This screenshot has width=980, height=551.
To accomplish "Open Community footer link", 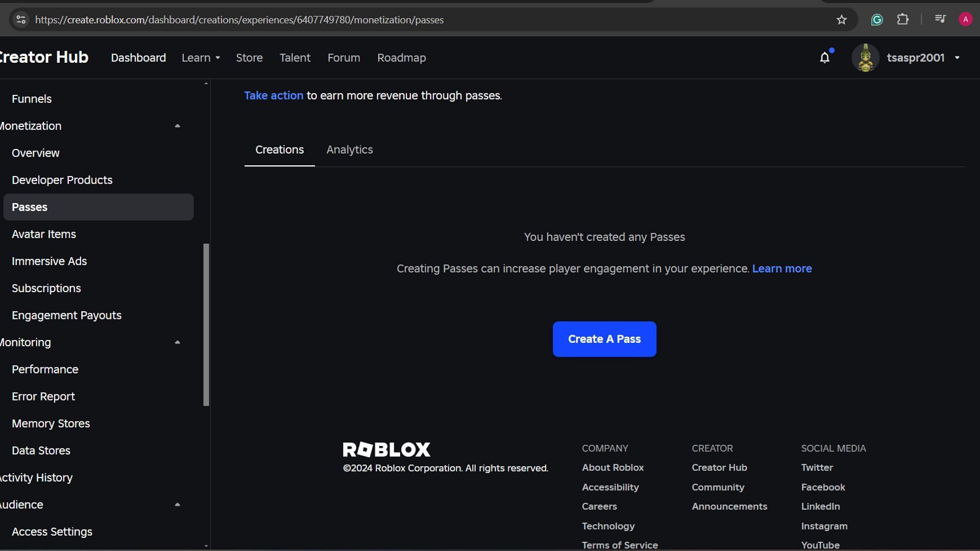I will click(x=718, y=487).
